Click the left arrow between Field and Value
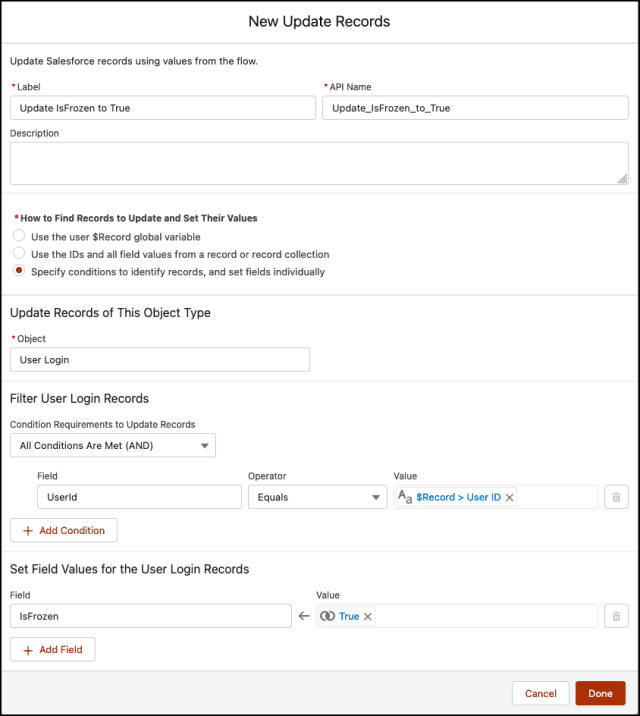The height and width of the screenshot is (716, 640). click(304, 616)
